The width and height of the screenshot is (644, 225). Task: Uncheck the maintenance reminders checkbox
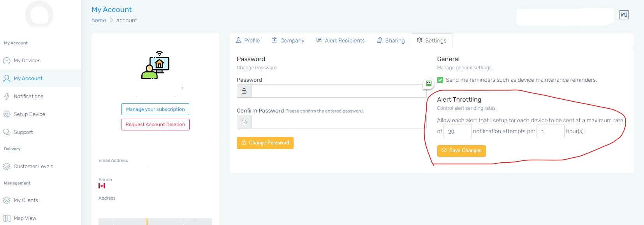click(440, 80)
